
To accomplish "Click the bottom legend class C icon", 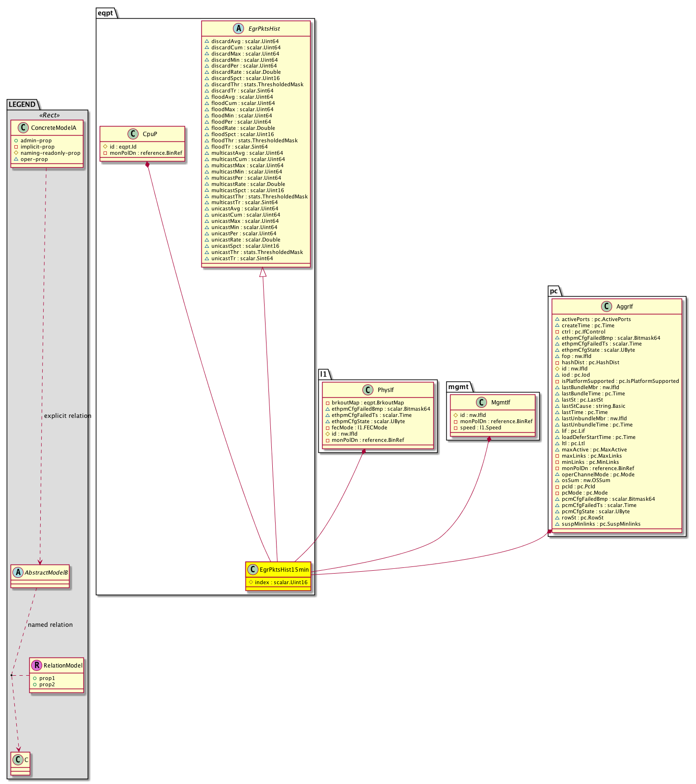I will 18,760.
